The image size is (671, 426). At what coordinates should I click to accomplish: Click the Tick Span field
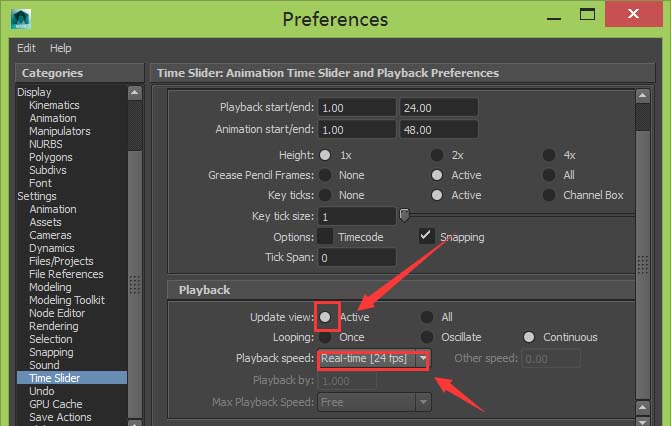point(357,258)
